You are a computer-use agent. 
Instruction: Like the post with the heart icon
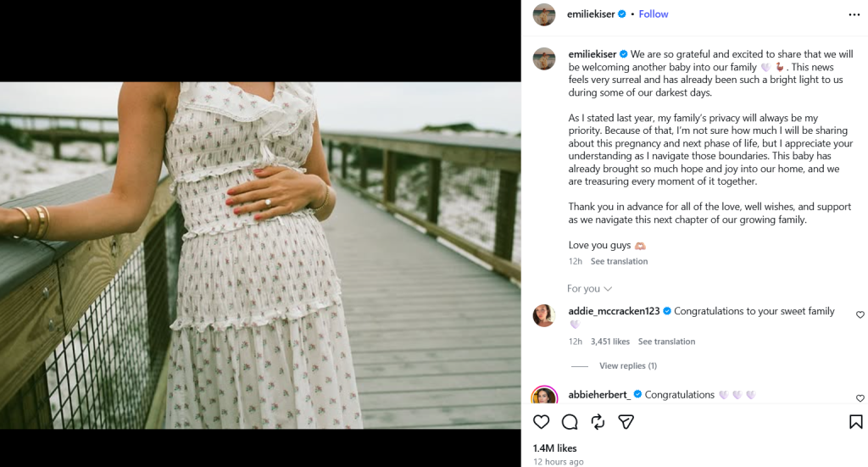point(541,422)
